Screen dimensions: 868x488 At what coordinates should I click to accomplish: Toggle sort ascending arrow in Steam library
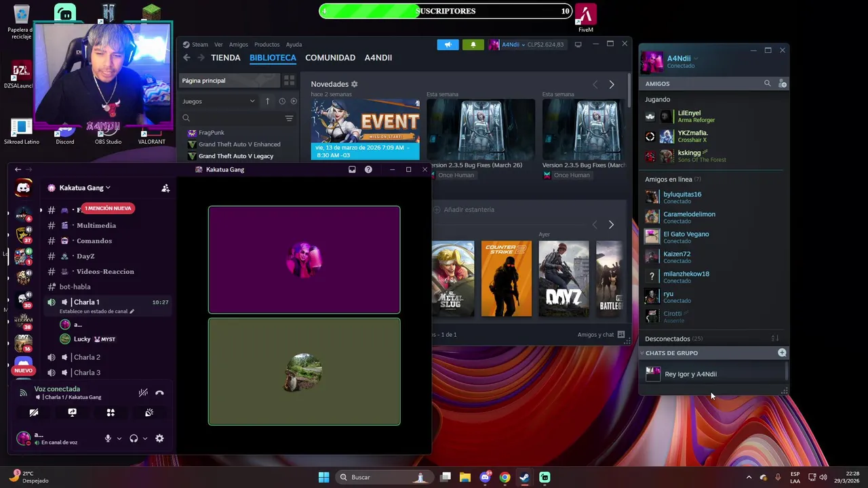267,102
